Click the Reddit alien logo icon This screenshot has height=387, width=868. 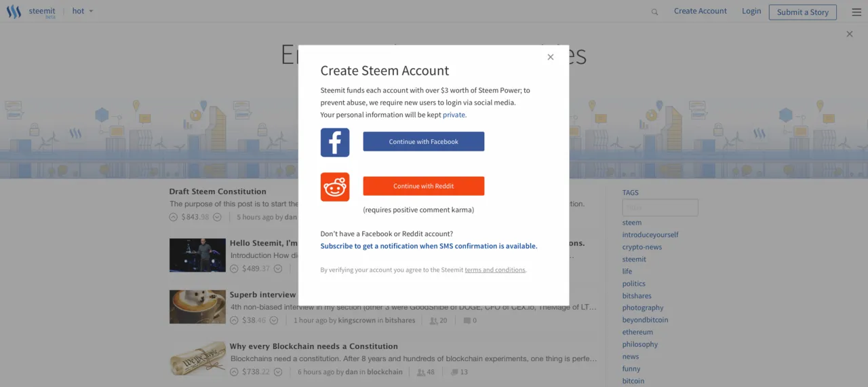[x=335, y=187]
